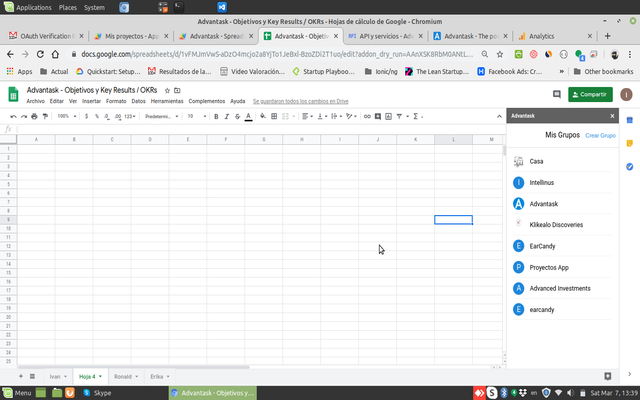This screenshot has height=400, width=640.
Task: Open horizontal align dropdown
Action: click(x=307, y=116)
